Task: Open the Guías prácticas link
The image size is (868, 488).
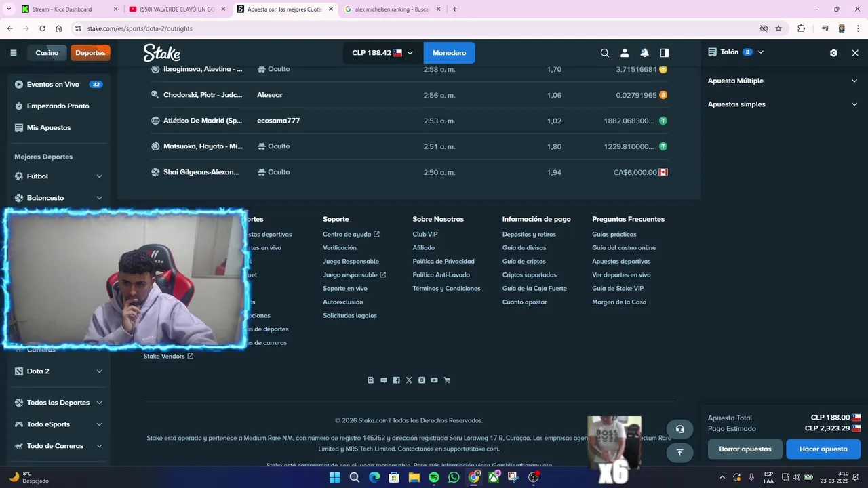Action: [614, 235]
